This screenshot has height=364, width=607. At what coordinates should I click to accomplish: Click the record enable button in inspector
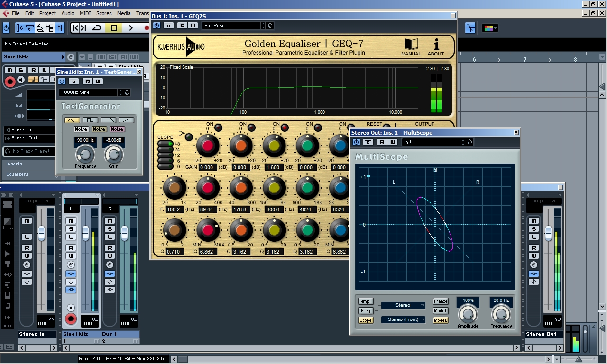point(9,82)
